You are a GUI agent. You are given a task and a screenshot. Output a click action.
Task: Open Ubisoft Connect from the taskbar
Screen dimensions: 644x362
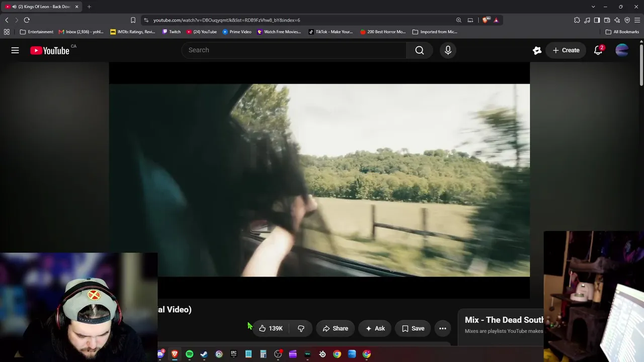point(219,354)
